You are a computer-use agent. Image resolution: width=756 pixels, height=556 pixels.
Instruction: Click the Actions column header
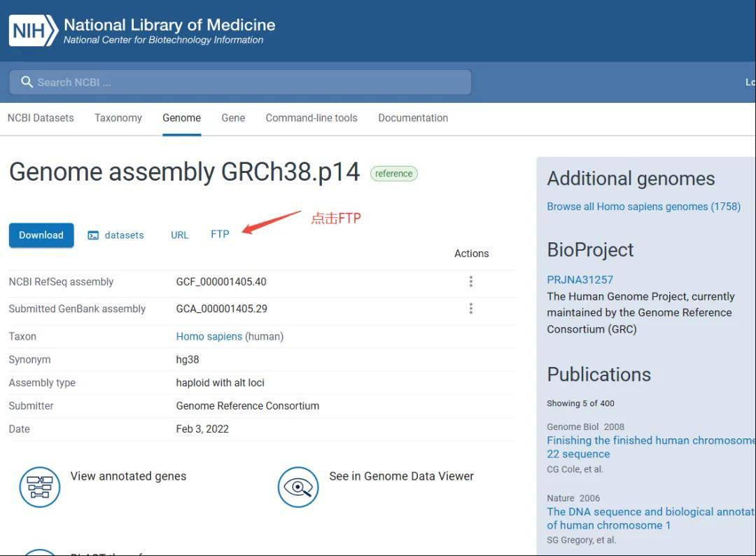point(472,253)
